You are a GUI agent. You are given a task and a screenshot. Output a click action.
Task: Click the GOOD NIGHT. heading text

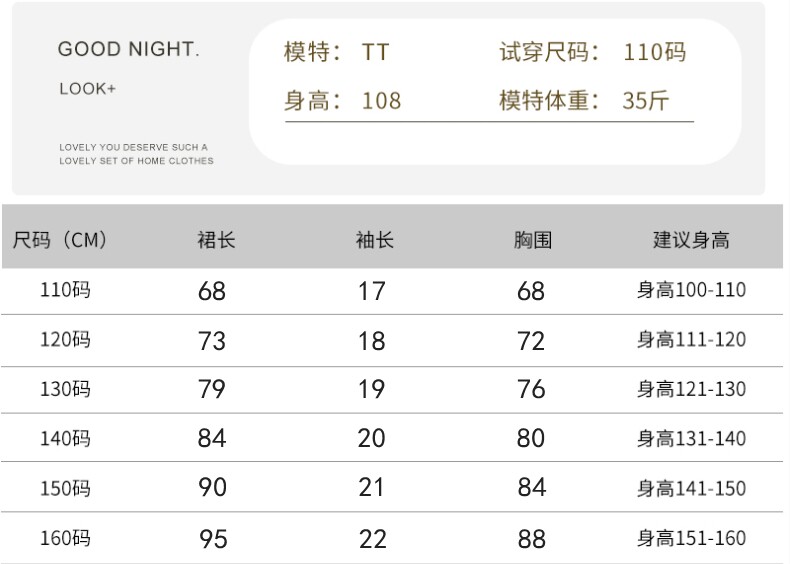(x=128, y=49)
